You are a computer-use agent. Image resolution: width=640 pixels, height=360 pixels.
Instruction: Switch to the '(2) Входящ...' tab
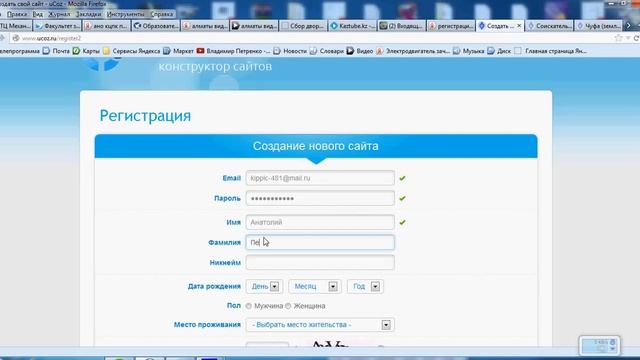[402, 26]
